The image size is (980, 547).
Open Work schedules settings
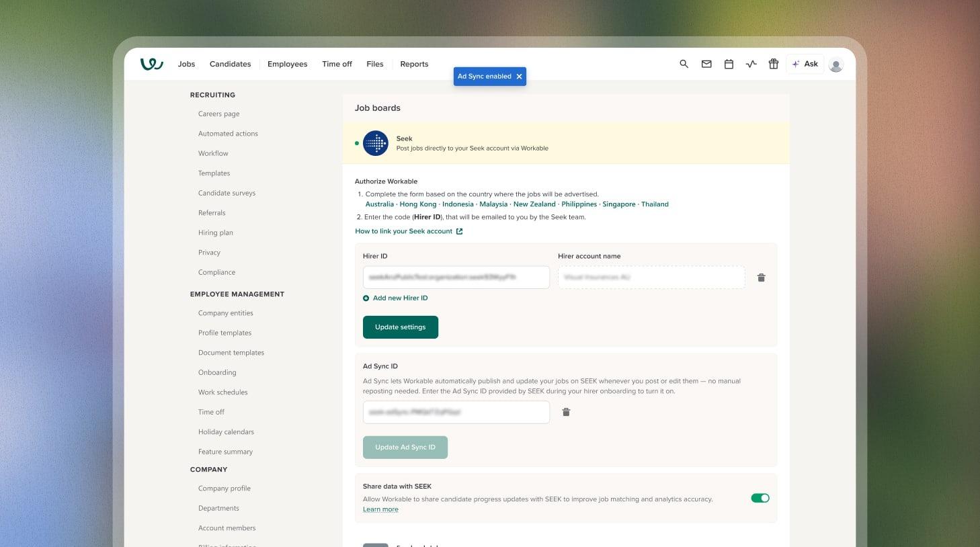tap(223, 392)
